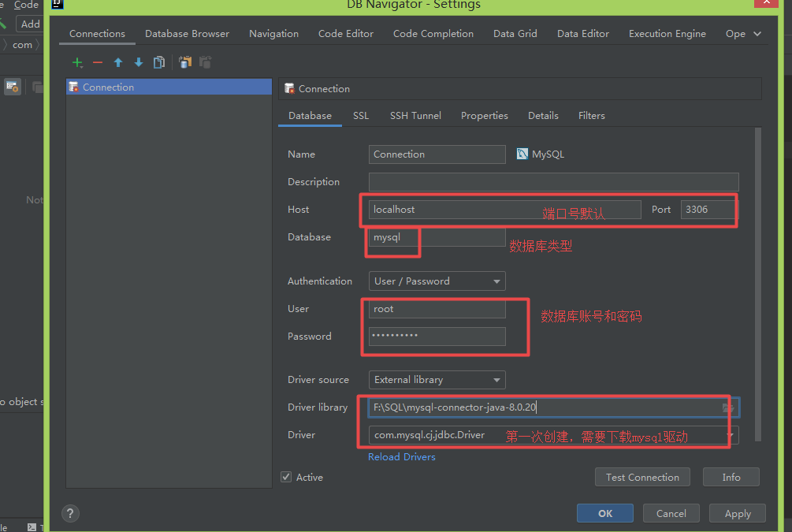Click the Port field showing 3306
Image resolution: width=792 pixels, height=532 pixels.
(708, 210)
